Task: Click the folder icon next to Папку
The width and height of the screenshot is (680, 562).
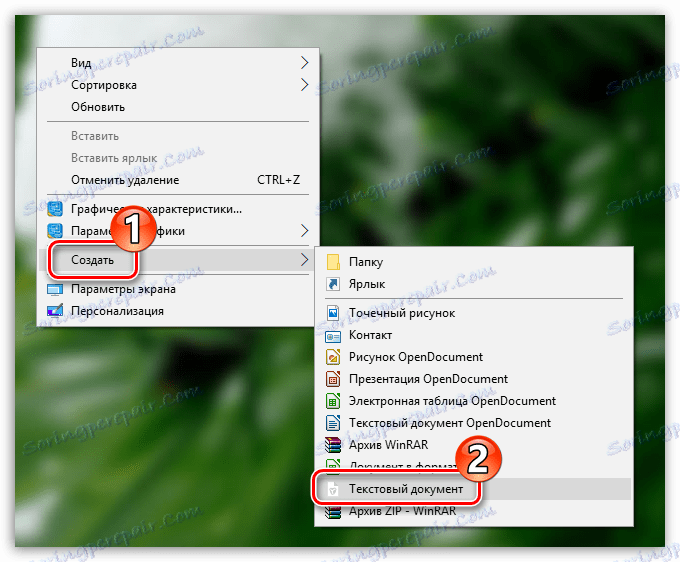Action: [x=333, y=262]
